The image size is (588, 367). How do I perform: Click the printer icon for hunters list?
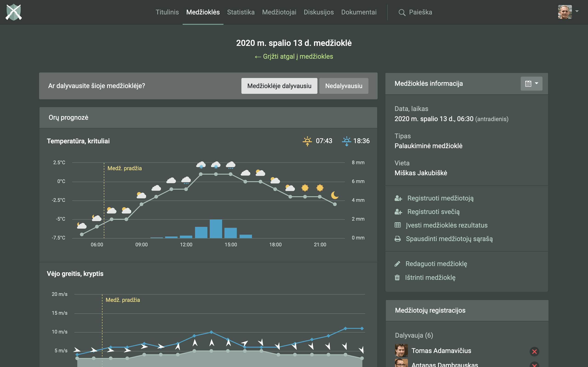[398, 239]
